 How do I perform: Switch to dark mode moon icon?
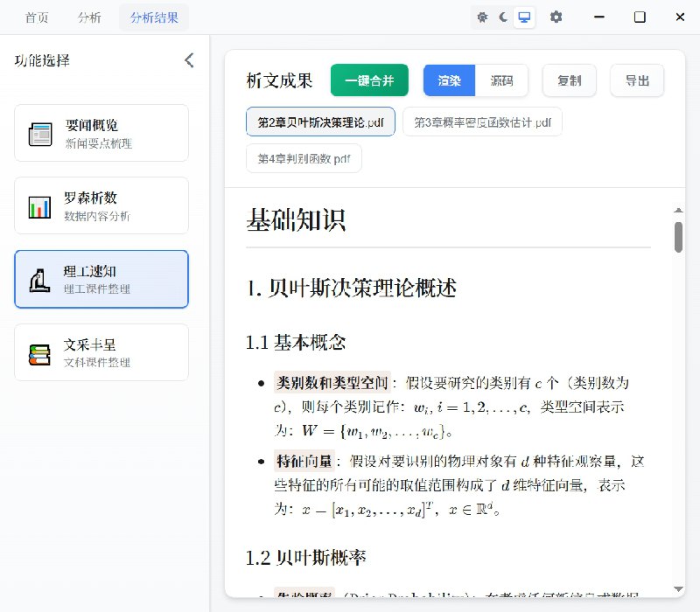coord(502,17)
